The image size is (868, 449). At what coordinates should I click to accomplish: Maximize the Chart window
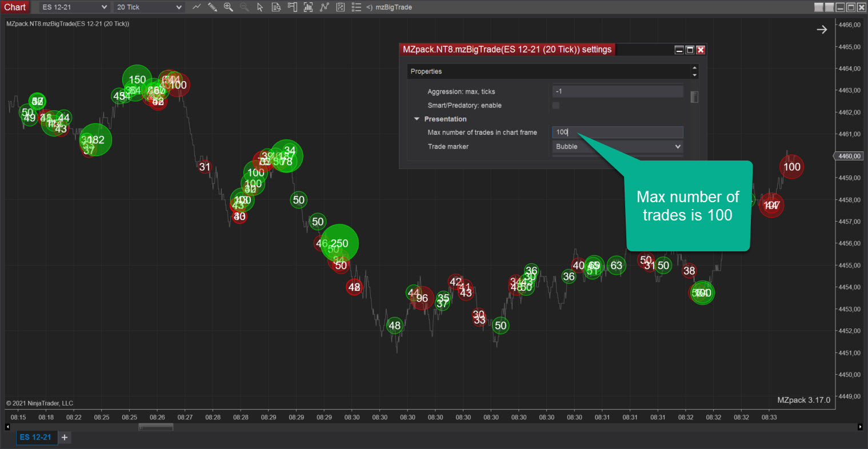pyautogui.click(x=850, y=7)
